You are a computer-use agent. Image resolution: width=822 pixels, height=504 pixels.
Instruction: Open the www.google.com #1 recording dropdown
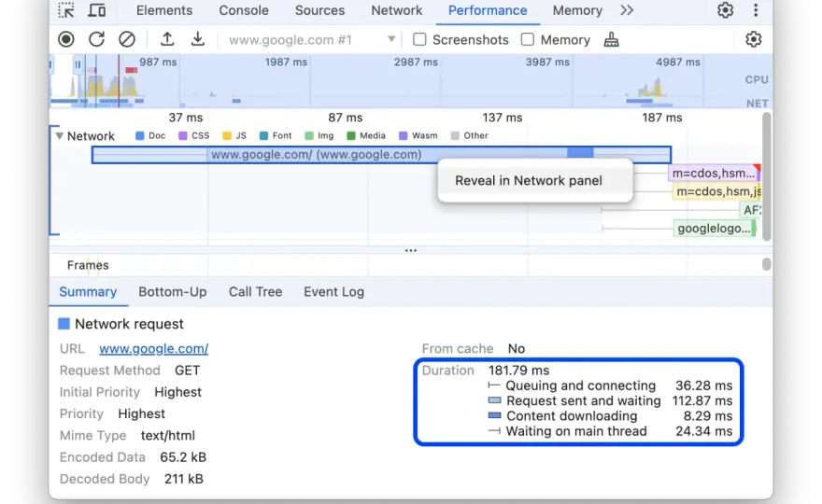(x=312, y=40)
